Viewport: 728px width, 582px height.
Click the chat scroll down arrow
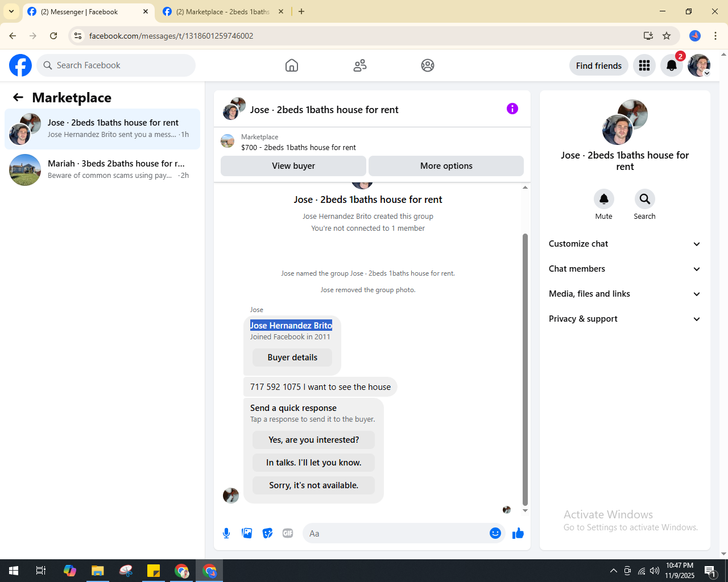[x=525, y=510]
